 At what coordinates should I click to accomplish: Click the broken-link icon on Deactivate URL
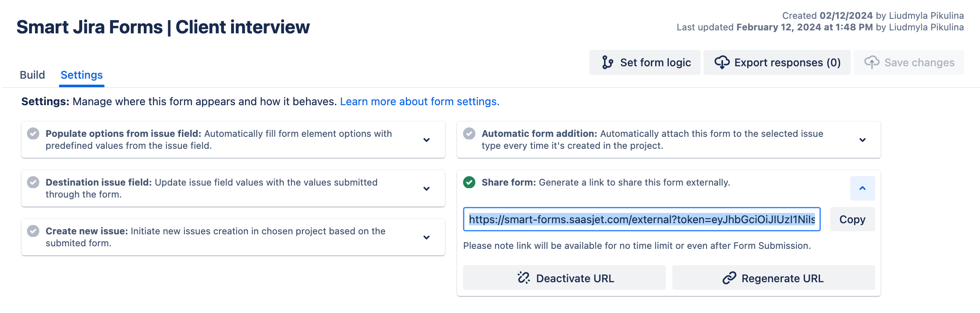click(x=524, y=278)
